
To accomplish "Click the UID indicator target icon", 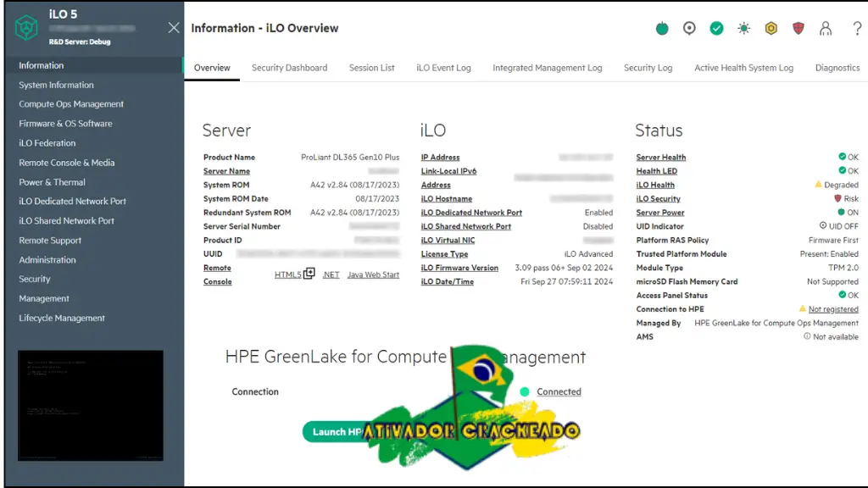I will (689, 28).
